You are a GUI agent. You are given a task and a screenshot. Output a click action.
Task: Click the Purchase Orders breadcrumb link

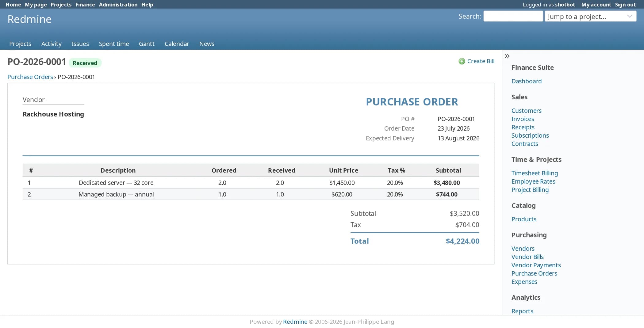30,77
